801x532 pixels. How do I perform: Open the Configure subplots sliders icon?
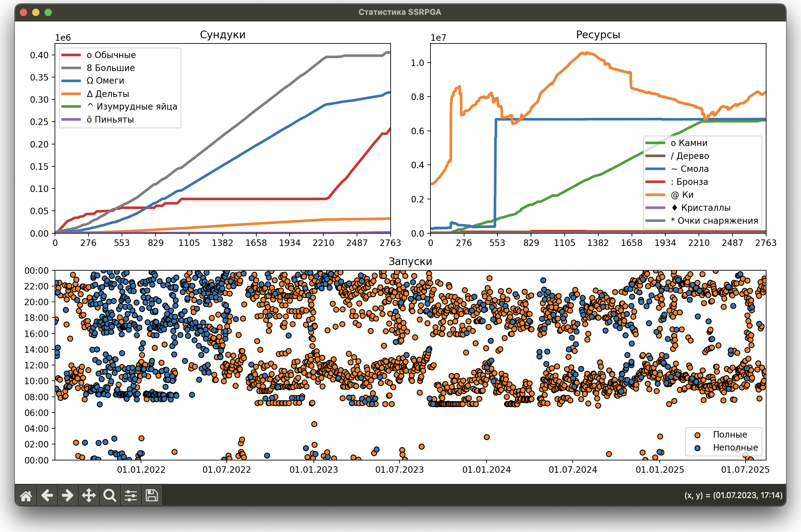[131, 495]
